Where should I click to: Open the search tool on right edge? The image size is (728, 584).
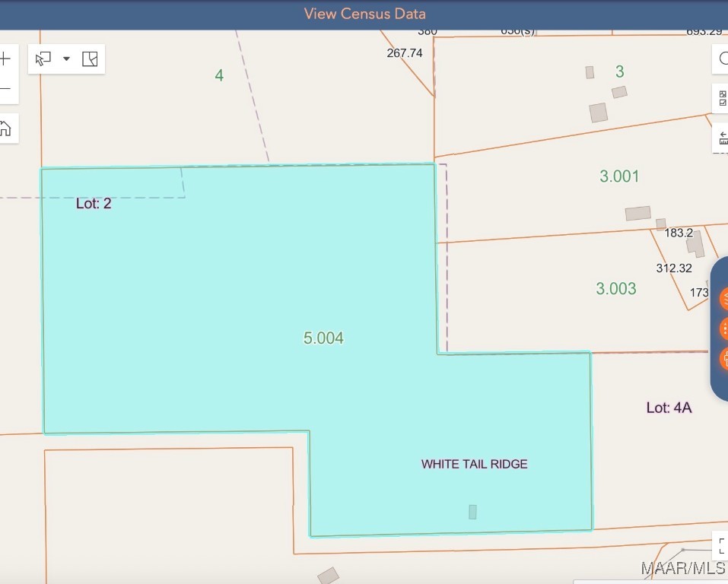point(722,59)
